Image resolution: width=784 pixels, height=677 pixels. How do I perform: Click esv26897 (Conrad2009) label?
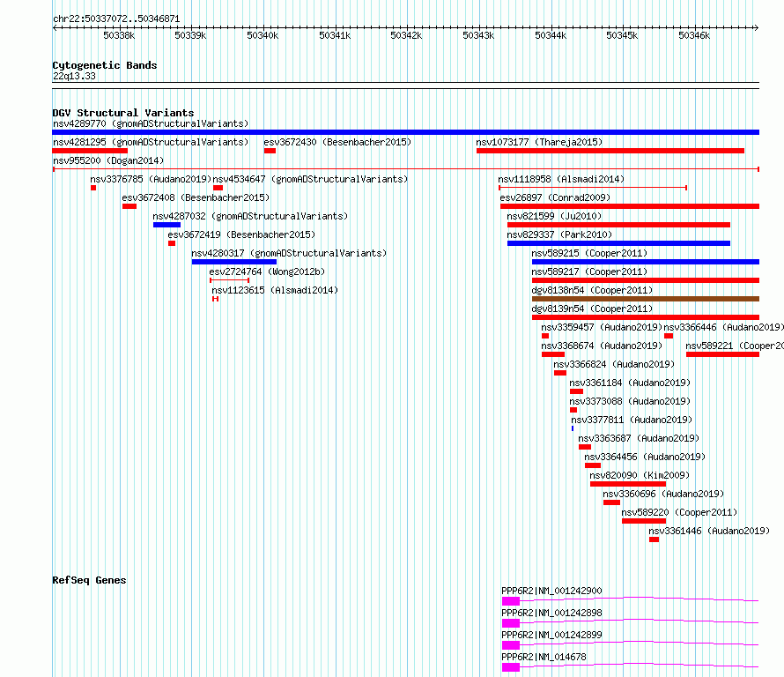coord(555,197)
